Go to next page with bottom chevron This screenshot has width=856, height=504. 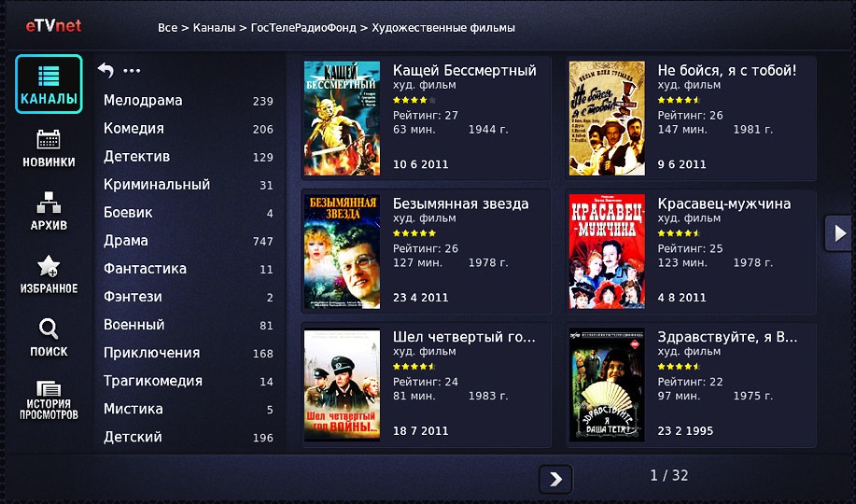click(x=555, y=480)
